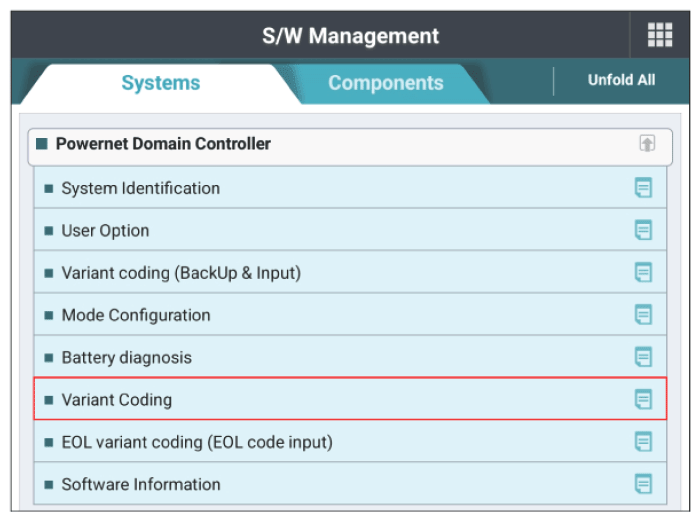
Task: Switch to the Systems tab
Action: (x=161, y=83)
